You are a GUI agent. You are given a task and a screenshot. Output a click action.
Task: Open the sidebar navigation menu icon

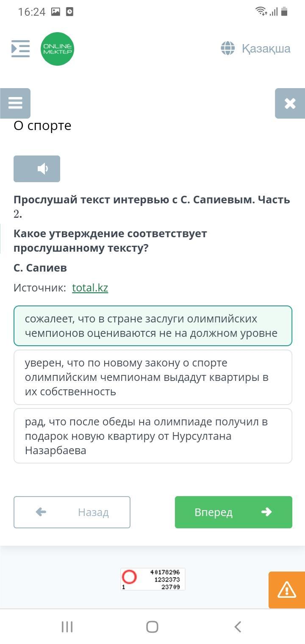point(20,49)
